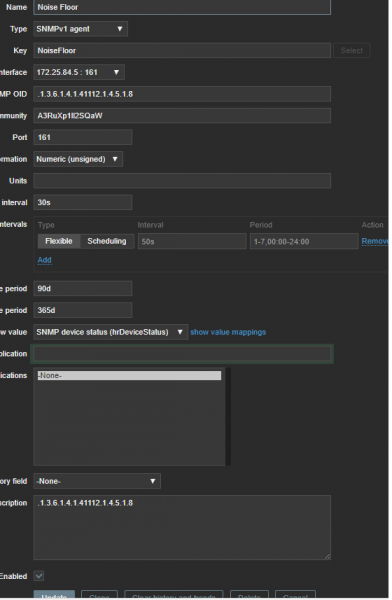
Task: Open the Numeric (unsigned) information type dropdown
Action: tap(78, 159)
